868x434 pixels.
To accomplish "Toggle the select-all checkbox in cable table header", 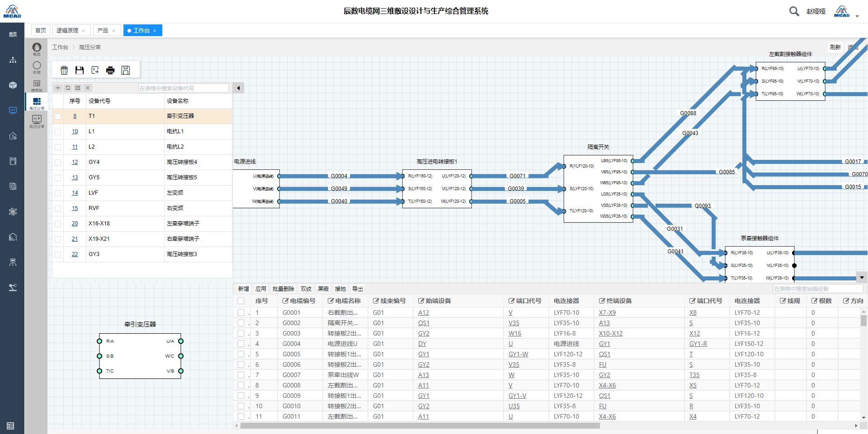I will (241, 301).
